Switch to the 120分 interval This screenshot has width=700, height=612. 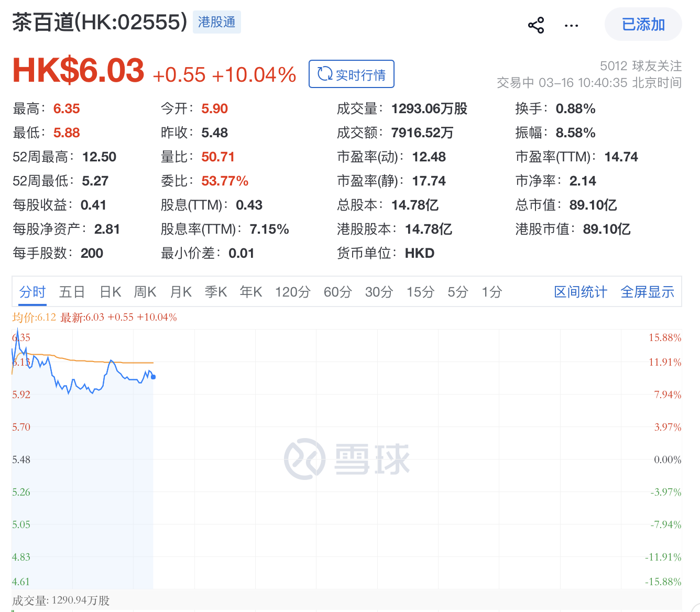(x=292, y=292)
